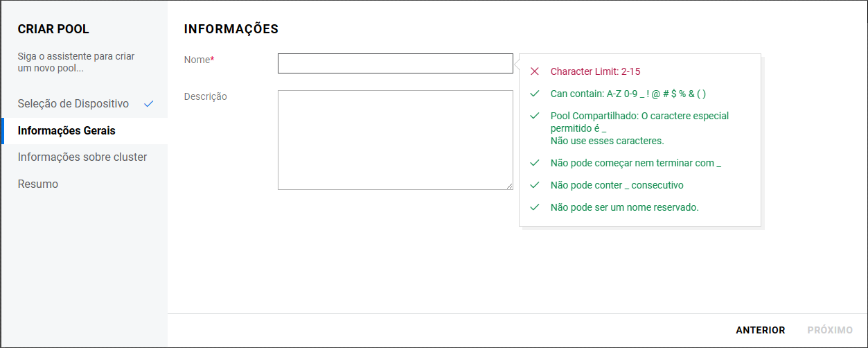Focus the Nome input field
The height and width of the screenshot is (348, 868).
395,64
